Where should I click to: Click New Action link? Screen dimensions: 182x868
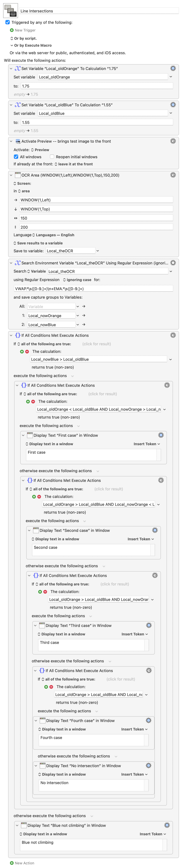click(x=24, y=863)
